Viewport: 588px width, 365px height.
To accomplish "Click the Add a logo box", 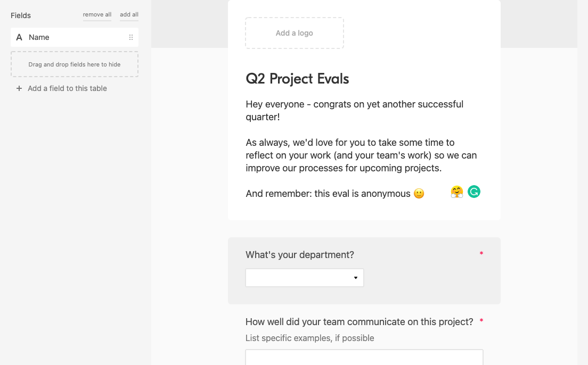I will pos(295,33).
